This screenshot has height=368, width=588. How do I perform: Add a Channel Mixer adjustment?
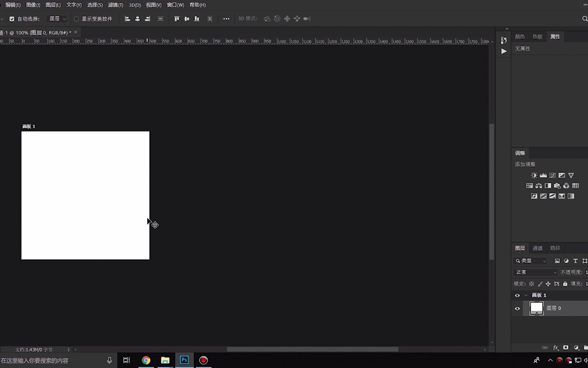click(566, 186)
